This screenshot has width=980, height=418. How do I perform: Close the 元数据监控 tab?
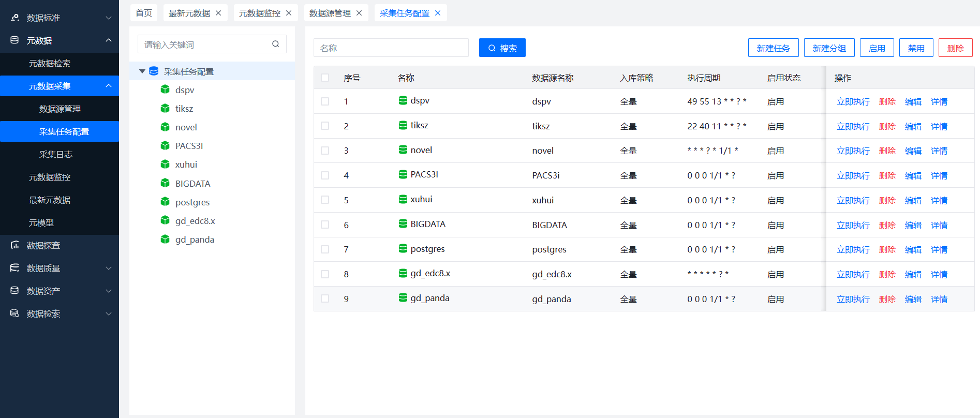[x=289, y=13]
